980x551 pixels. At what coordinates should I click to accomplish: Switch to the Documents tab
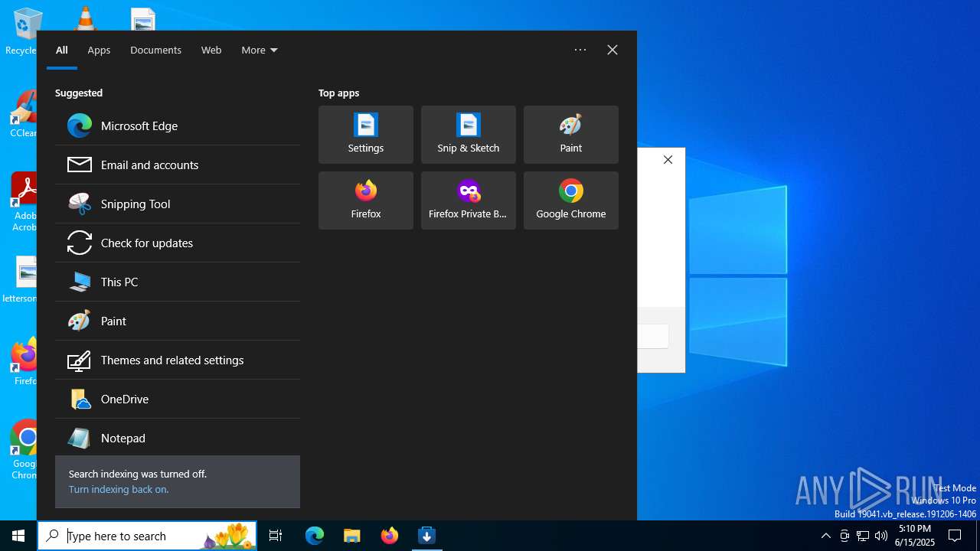click(155, 50)
